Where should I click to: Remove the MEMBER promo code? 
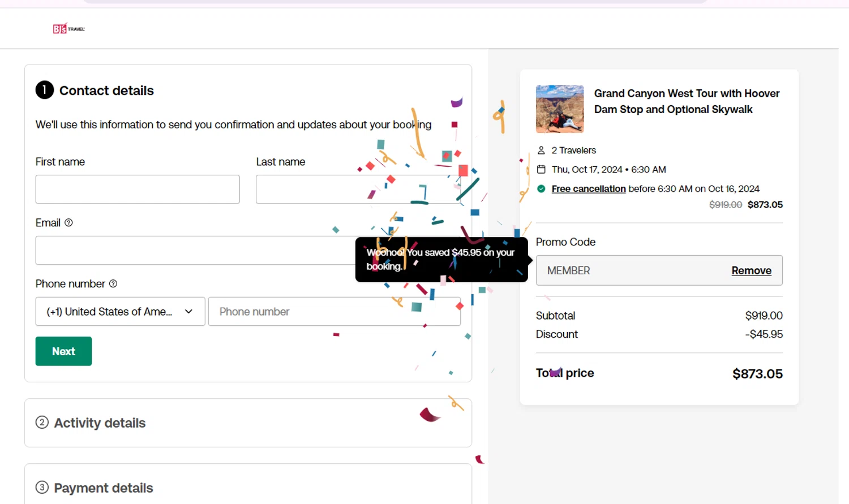pos(751,271)
